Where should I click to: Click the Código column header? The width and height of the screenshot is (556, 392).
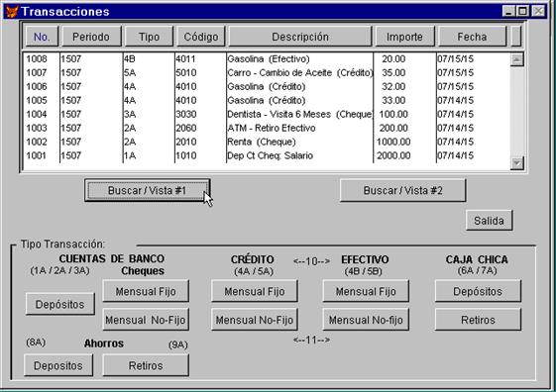[201, 37]
